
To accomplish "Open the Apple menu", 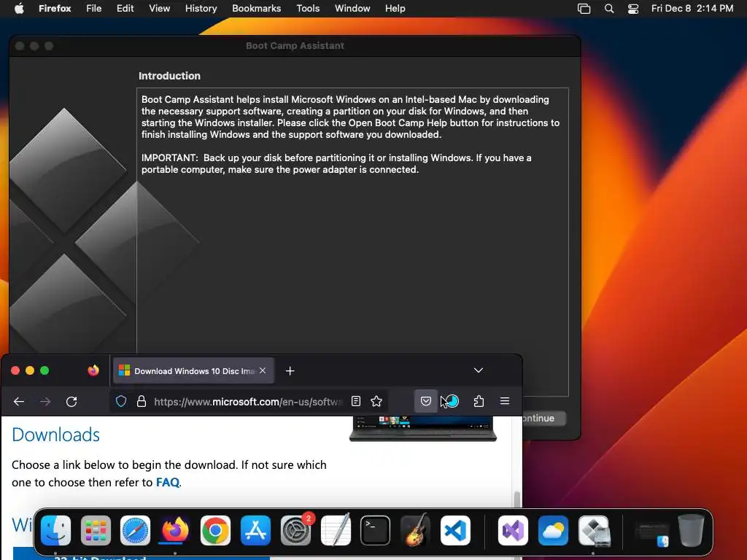I will click(19, 8).
